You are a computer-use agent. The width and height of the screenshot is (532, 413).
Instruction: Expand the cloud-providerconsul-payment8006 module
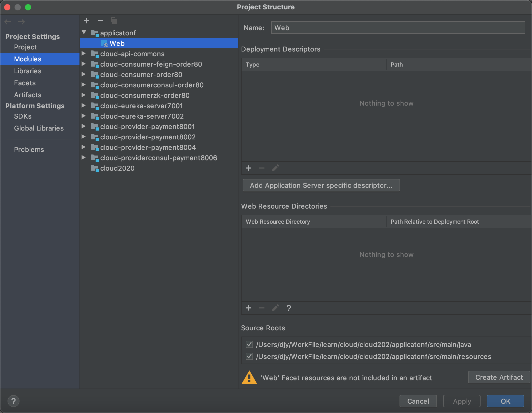tap(84, 157)
